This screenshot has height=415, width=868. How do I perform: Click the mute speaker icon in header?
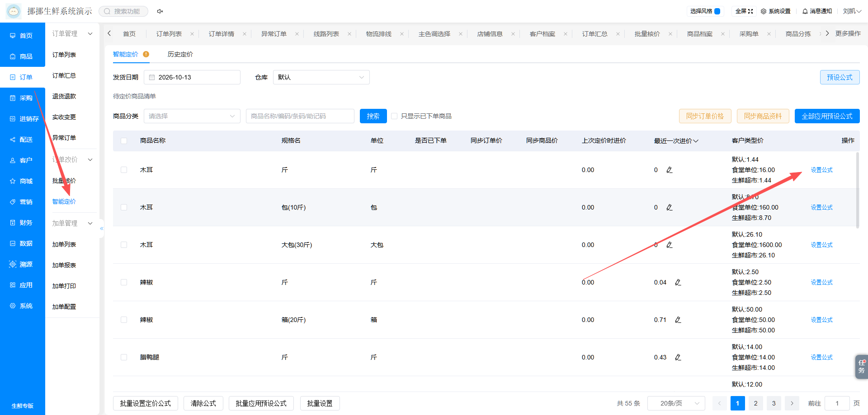pyautogui.click(x=160, y=11)
